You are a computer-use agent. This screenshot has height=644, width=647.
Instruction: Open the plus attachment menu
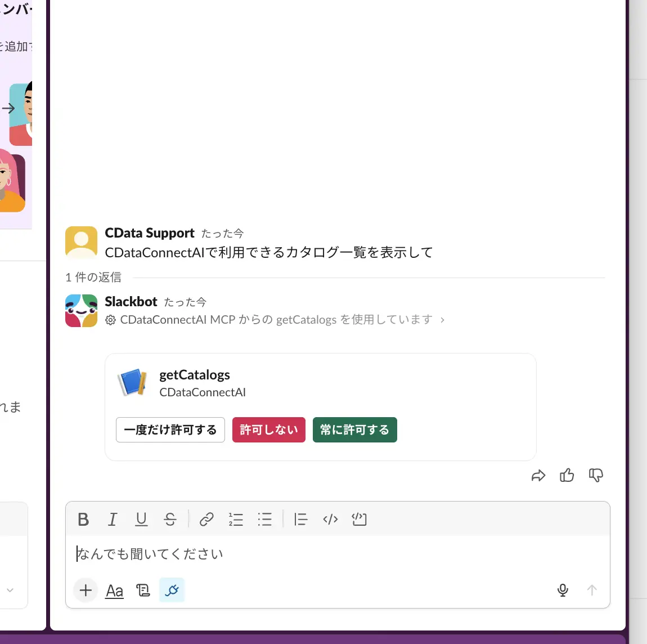tap(86, 591)
